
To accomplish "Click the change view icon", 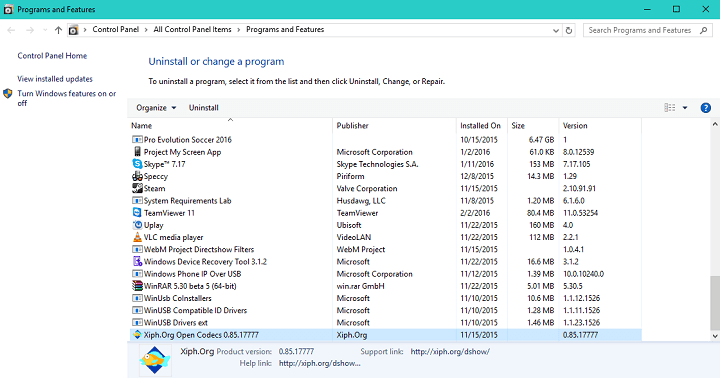I will pos(669,107).
